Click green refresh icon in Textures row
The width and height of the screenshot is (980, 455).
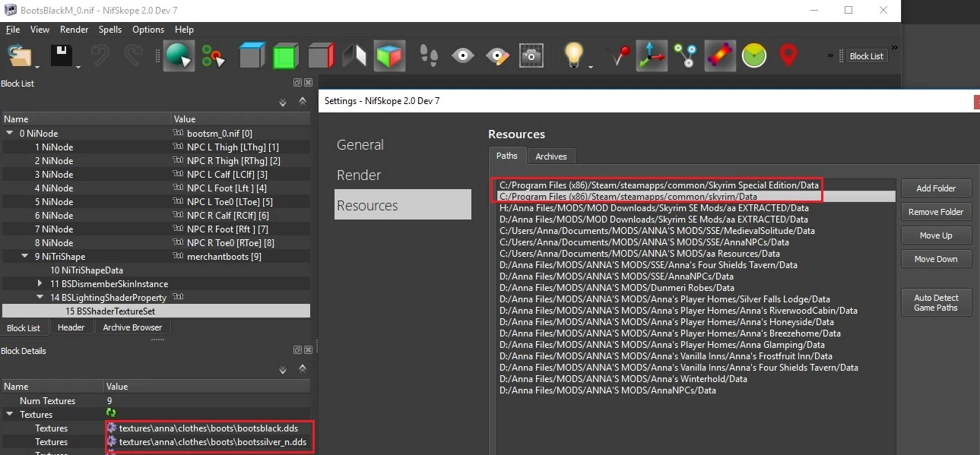112,414
